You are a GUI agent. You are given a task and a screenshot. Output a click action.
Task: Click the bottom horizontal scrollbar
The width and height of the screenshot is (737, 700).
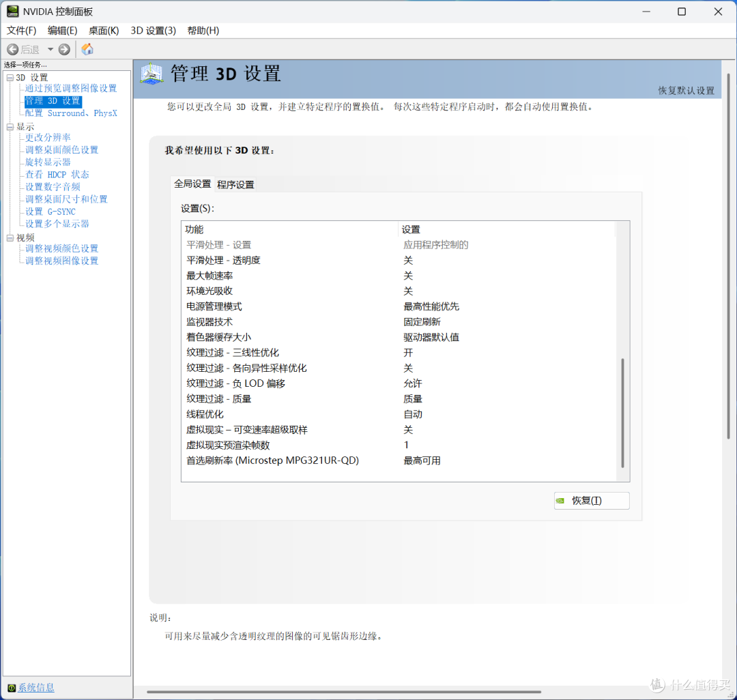coord(343,692)
